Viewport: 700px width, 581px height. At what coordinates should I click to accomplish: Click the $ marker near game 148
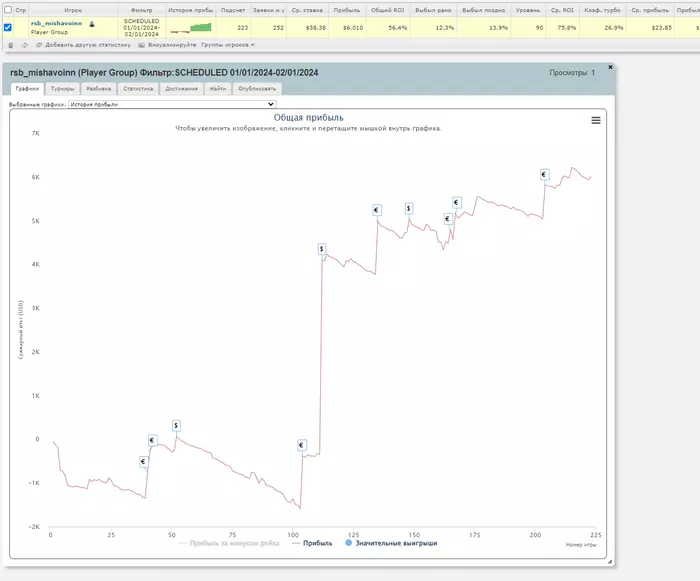click(408, 209)
